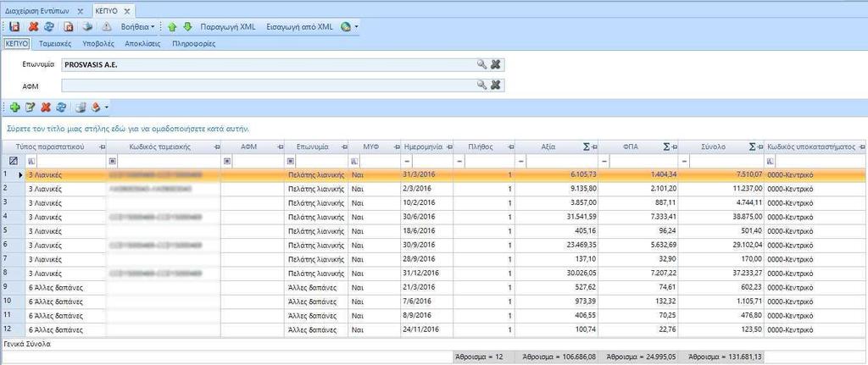The image size is (868, 365).
Task: Click the save icon in top toolbar
Action: point(15,26)
